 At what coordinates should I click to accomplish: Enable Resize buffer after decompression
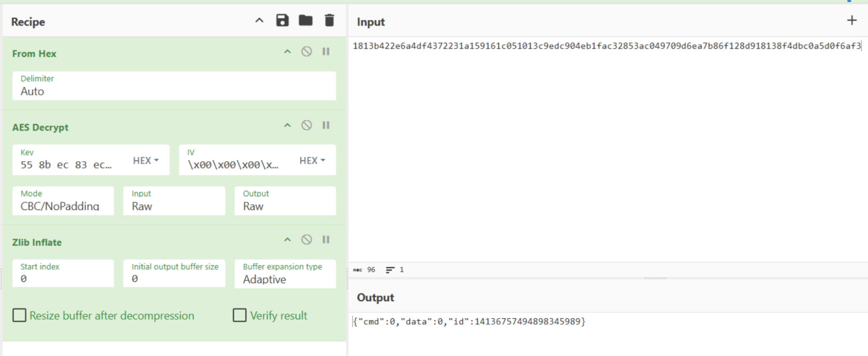(19, 315)
